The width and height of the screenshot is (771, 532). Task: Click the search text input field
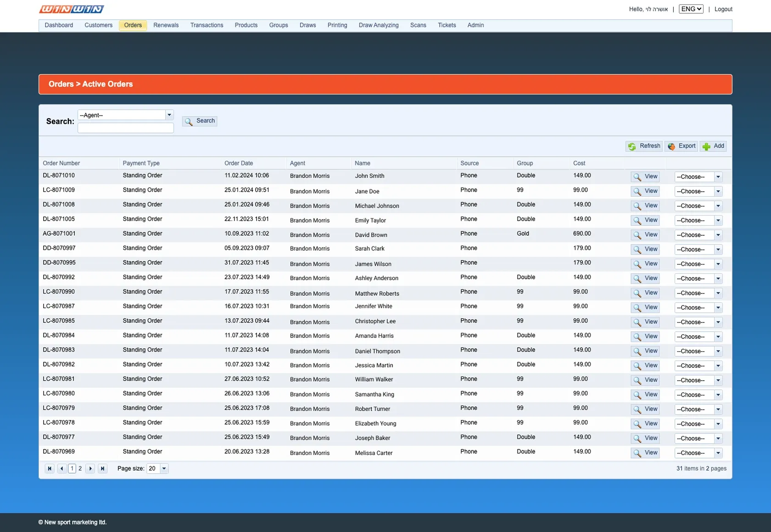point(126,128)
